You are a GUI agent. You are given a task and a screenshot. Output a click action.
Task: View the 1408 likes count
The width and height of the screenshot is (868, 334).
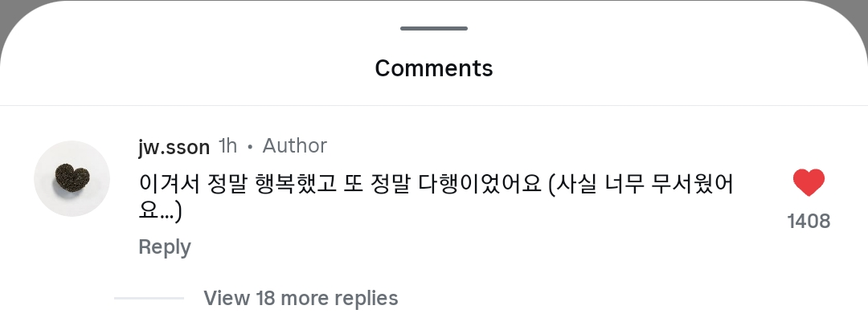pyautogui.click(x=809, y=222)
